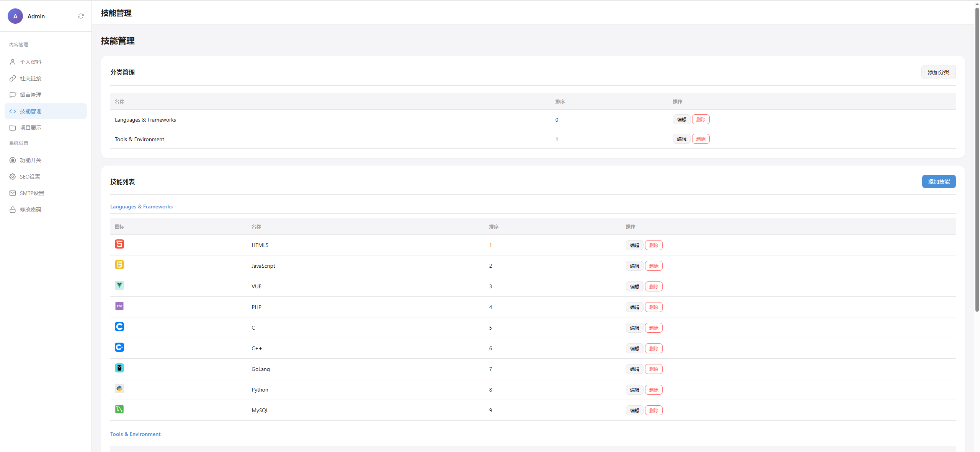Click the JavaScript skill icon
980x452 pixels.
click(119, 265)
